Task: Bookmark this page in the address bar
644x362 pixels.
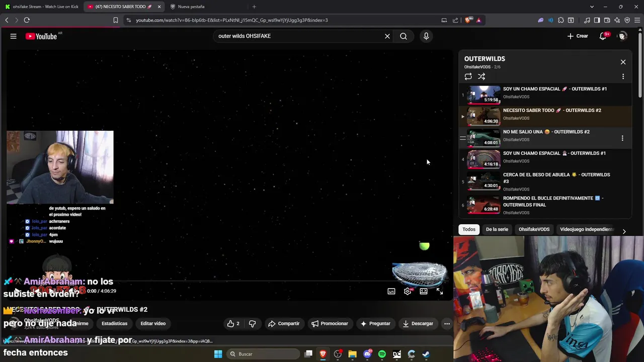Action: point(116,20)
